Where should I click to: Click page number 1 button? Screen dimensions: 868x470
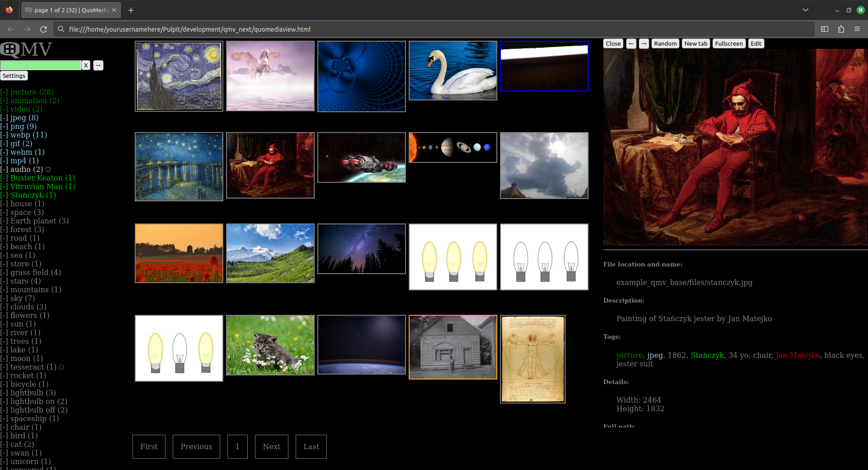[237, 446]
